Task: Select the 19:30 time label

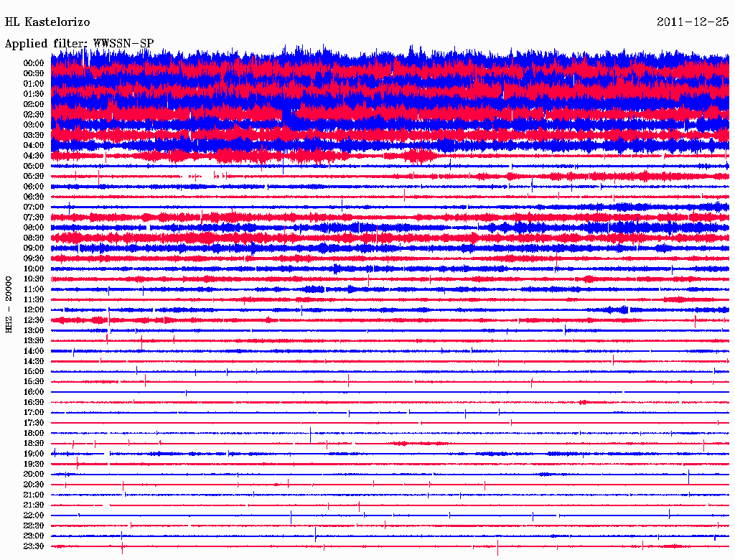Action: click(x=34, y=465)
